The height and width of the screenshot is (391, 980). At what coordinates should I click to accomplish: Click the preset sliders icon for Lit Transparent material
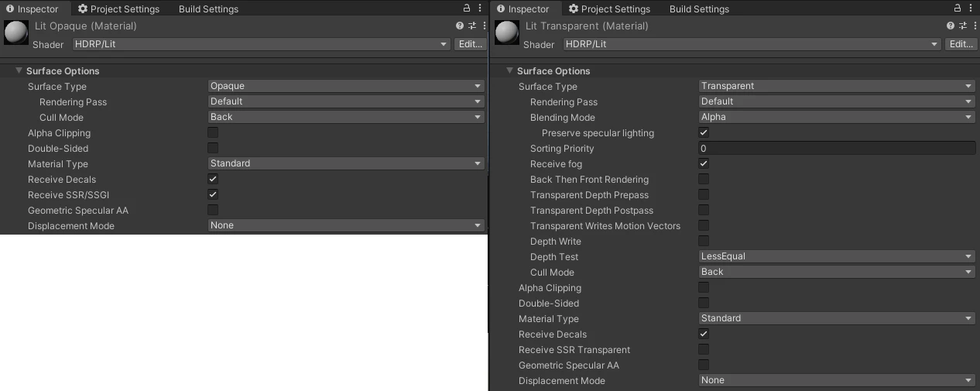(963, 26)
